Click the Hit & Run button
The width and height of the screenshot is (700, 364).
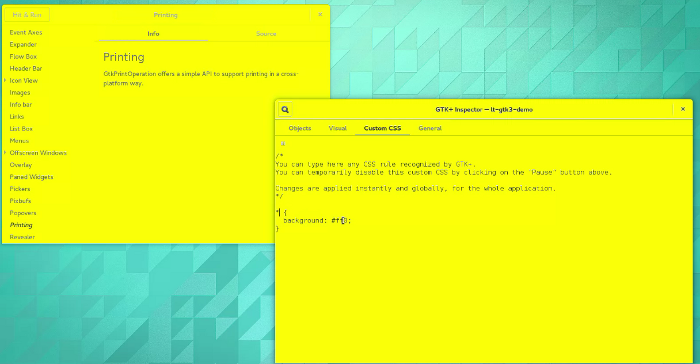point(27,15)
